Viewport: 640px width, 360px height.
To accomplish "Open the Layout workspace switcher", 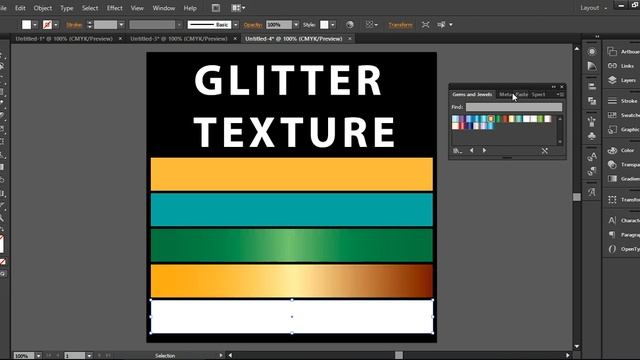I will pos(593,8).
